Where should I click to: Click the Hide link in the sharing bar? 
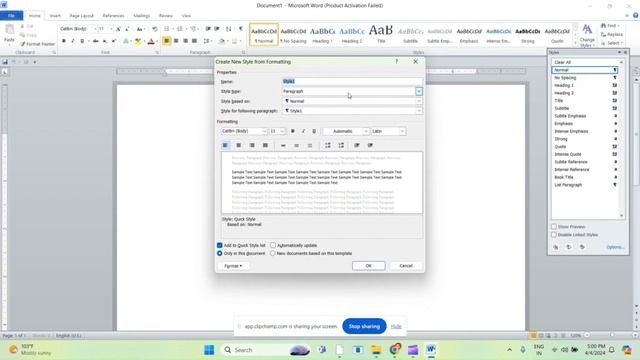tap(396, 327)
